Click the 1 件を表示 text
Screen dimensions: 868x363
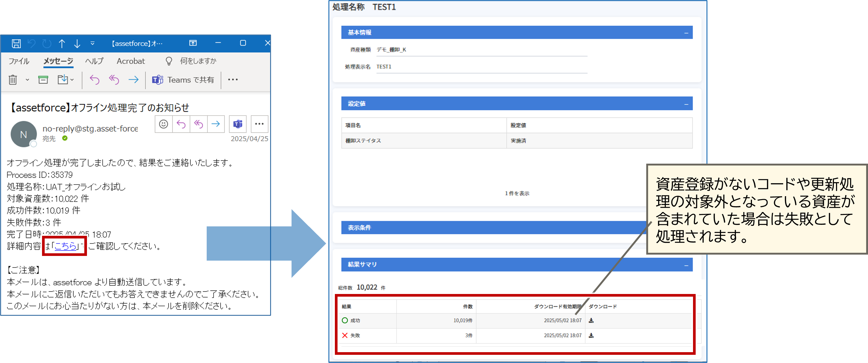tap(517, 194)
